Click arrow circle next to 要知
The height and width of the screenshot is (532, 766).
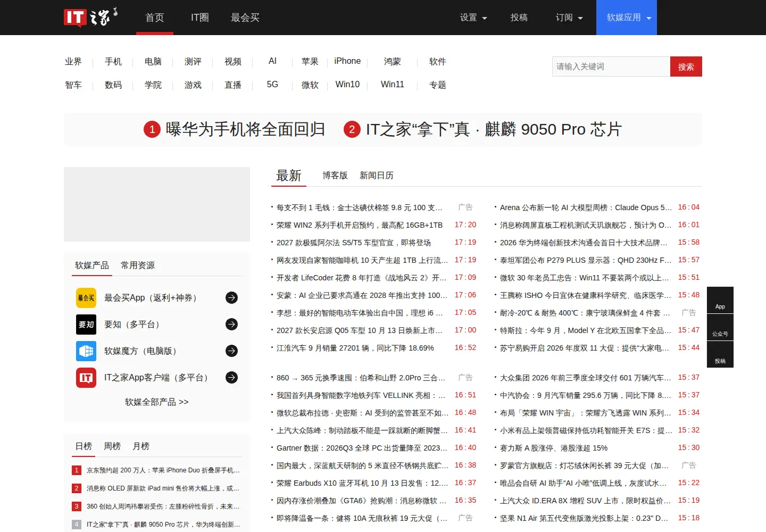pyautogui.click(x=231, y=324)
